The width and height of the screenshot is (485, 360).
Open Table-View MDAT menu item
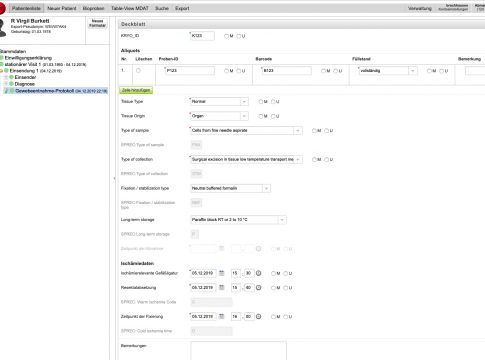(x=130, y=8)
